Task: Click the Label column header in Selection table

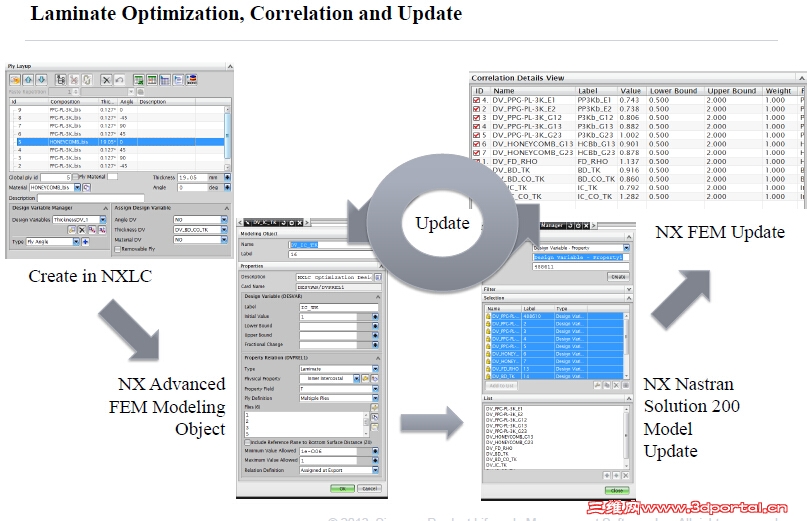Action: click(538, 309)
